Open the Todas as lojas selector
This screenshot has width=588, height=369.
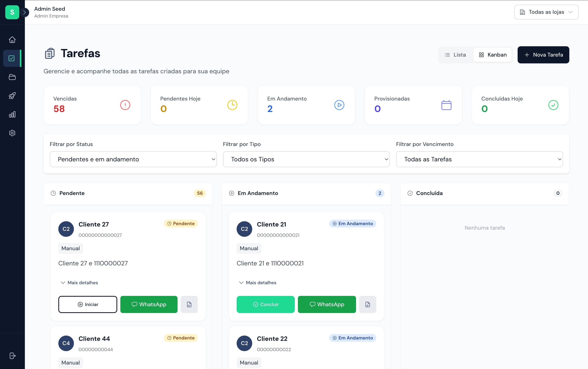(546, 12)
